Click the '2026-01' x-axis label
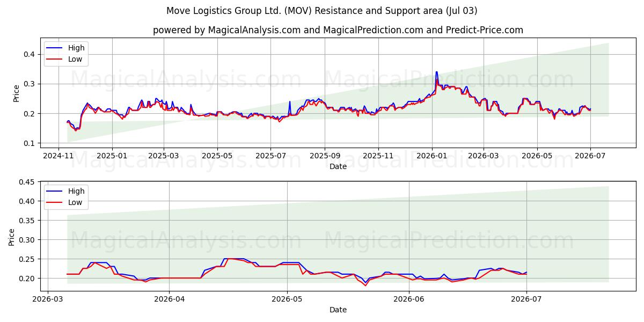Screen dimensions: 644x322 pos(432,156)
